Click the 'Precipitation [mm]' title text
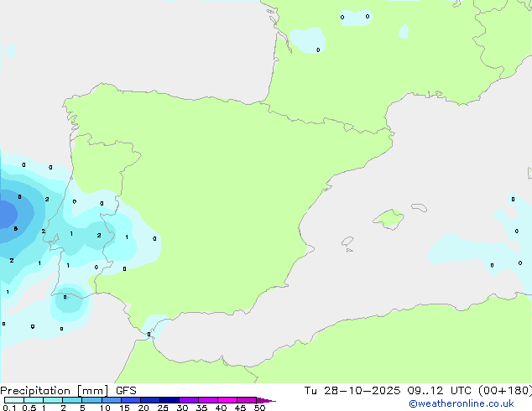Screen dimensions: 532x411 pos(55,391)
